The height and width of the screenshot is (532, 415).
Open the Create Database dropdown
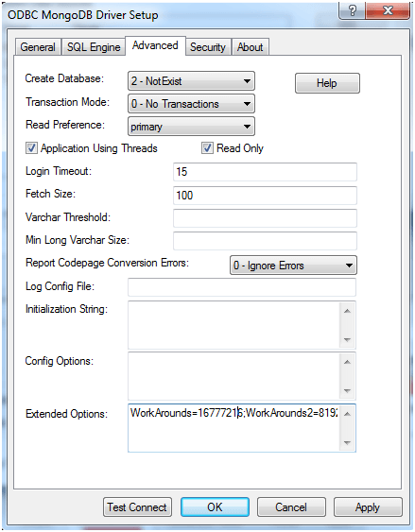191,81
